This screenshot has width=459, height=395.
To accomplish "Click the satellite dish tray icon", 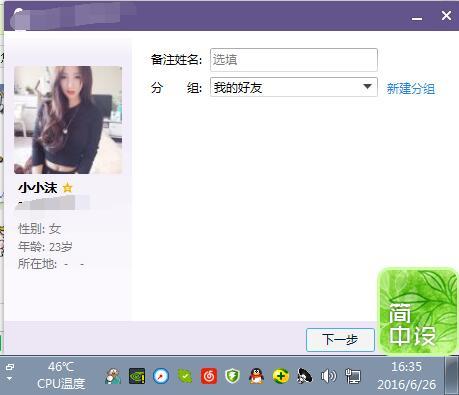I will tap(304, 376).
